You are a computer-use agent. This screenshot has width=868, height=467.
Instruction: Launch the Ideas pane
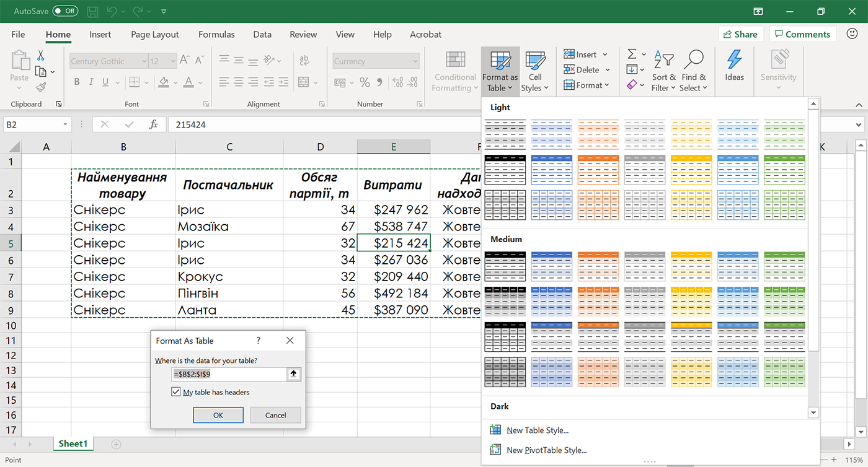click(x=734, y=68)
